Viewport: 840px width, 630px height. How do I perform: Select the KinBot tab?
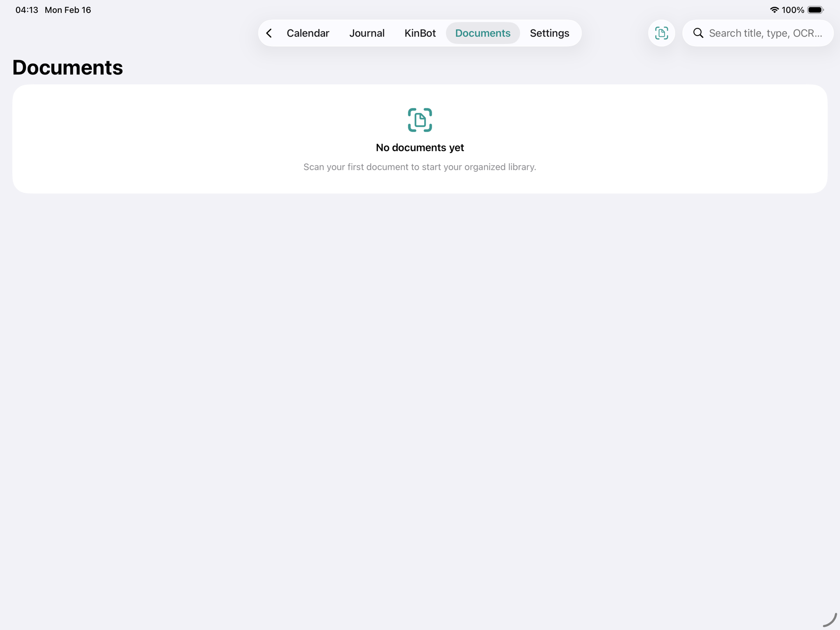tap(420, 33)
